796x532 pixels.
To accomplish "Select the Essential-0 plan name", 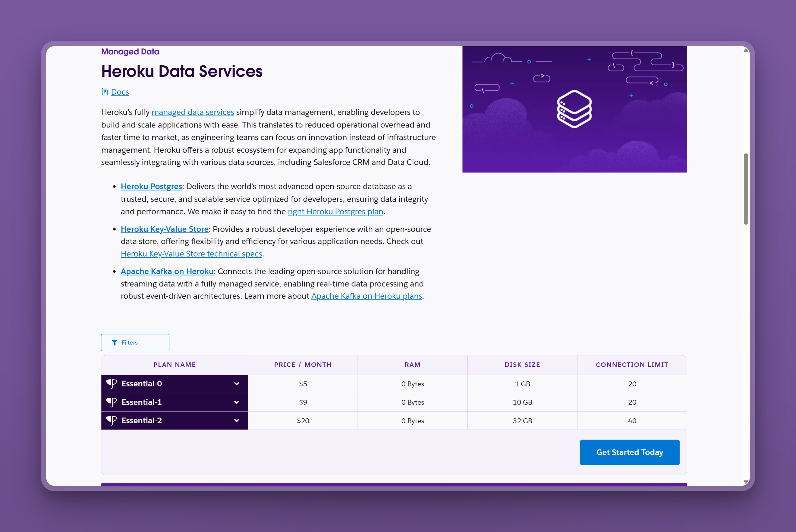I will (142, 384).
